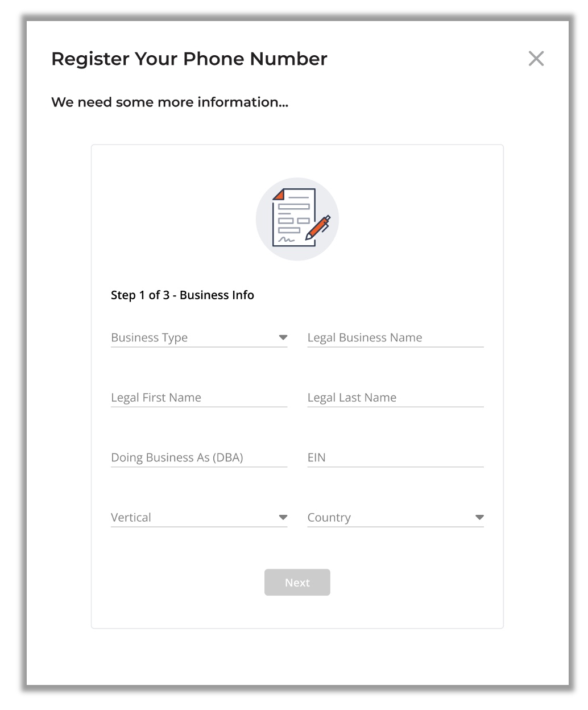Click the Next button
588x710 pixels.
click(297, 582)
